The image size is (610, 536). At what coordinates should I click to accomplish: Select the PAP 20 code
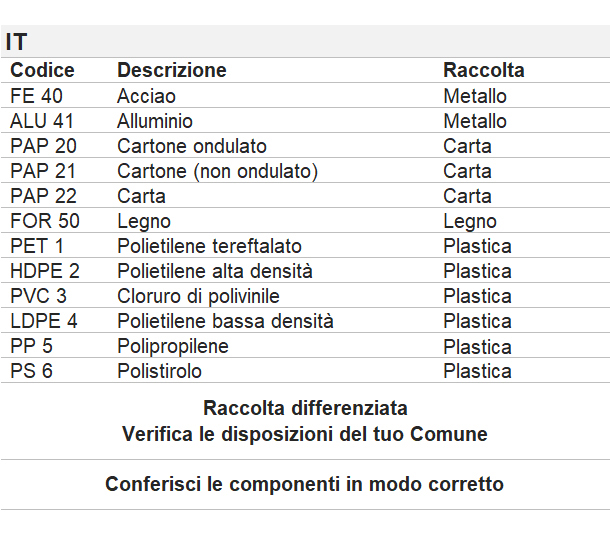coord(43,146)
